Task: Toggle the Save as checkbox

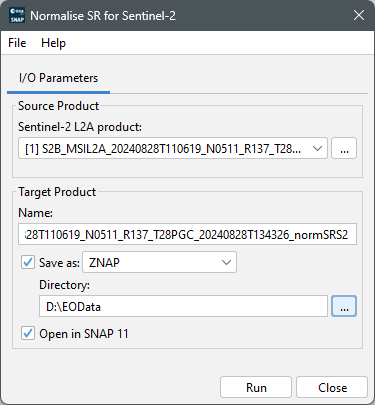Action: coord(28,262)
